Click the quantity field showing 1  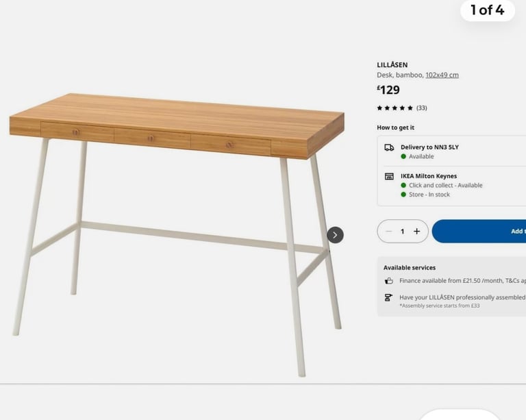403,231
